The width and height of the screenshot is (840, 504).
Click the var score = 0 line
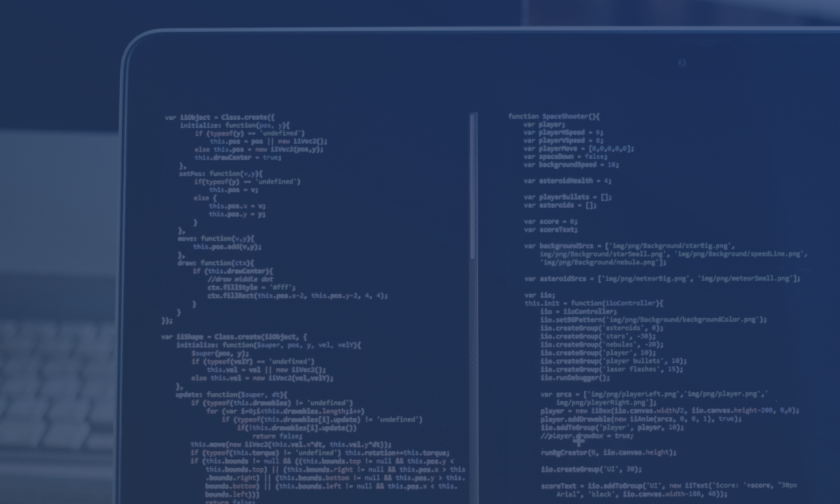click(x=546, y=220)
